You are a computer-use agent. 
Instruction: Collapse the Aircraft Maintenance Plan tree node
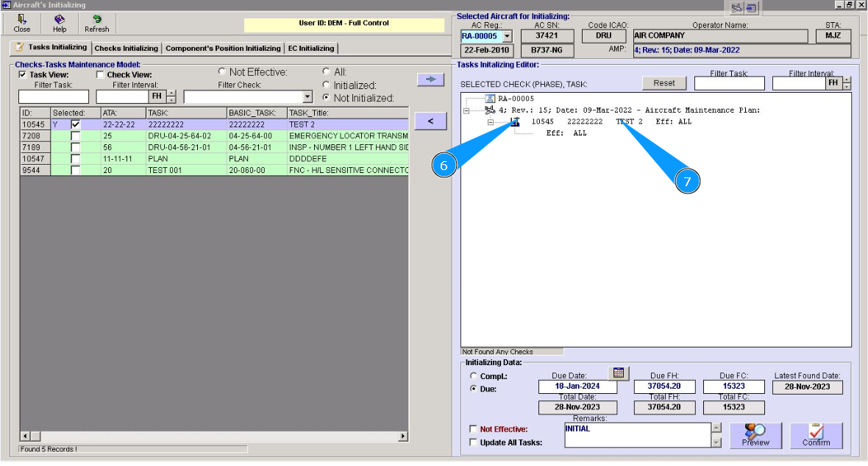pyautogui.click(x=466, y=110)
